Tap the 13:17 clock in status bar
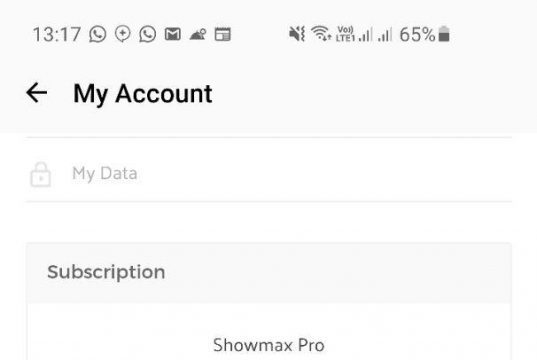 click(x=57, y=35)
